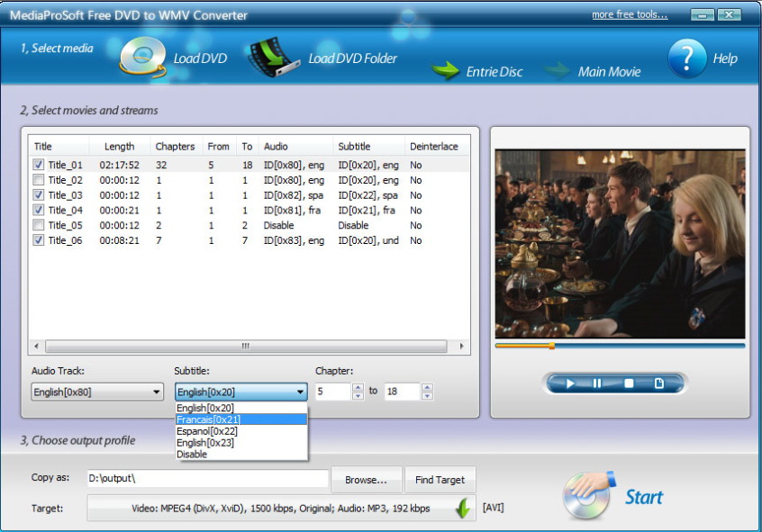Click the Start disc-and-hand icon
The image size is (762, 532).
point(589,496)
